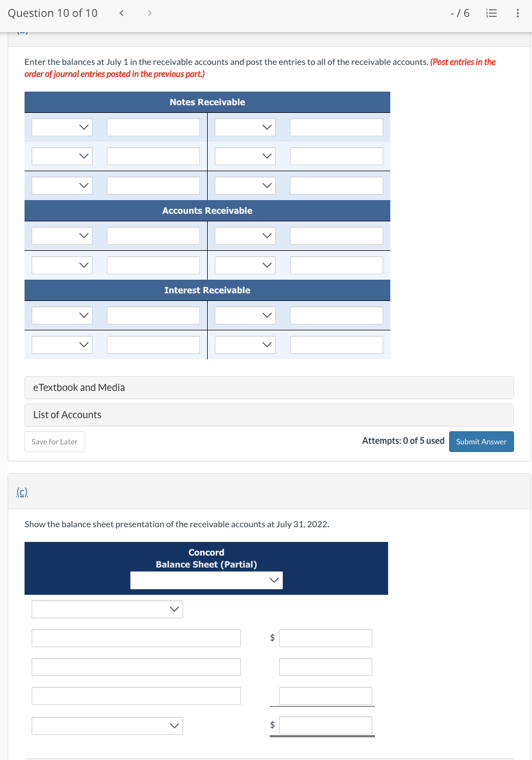Click the previous question chevron
The height and width of the screenshot is (760, 532).
(121, 13)
